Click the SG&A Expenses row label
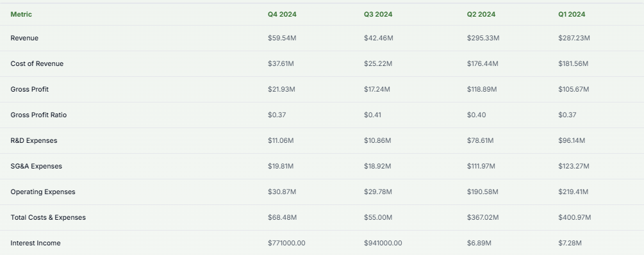Image resolution: width=644 pixels, height=255 pixels. 37,167
